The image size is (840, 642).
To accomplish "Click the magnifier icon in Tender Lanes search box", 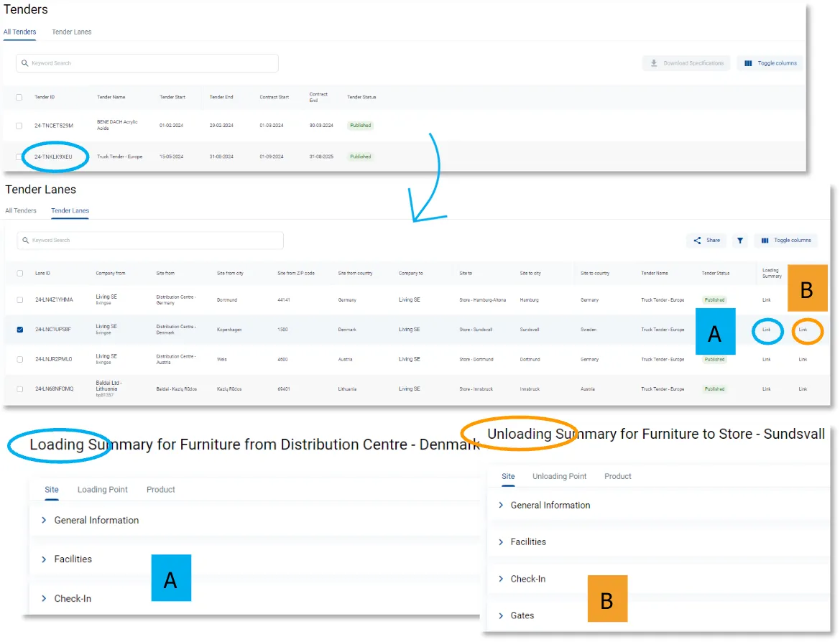I will [25, 241].
